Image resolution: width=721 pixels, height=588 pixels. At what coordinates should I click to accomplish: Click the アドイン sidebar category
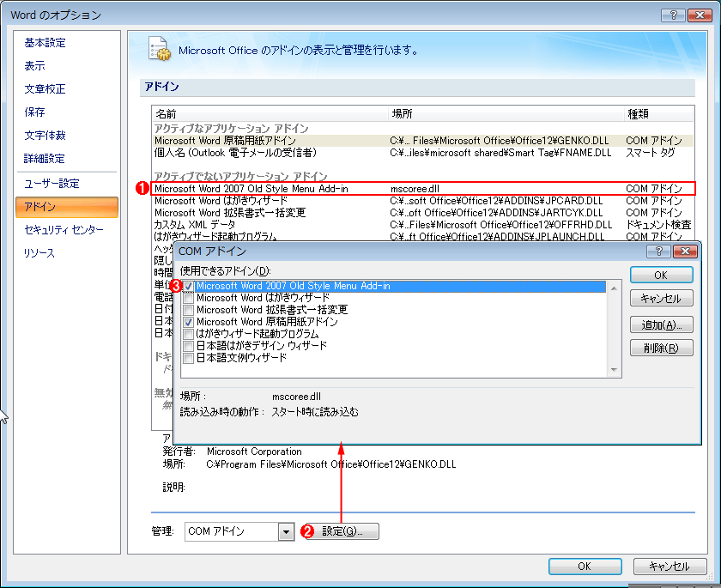pos(67,207)
